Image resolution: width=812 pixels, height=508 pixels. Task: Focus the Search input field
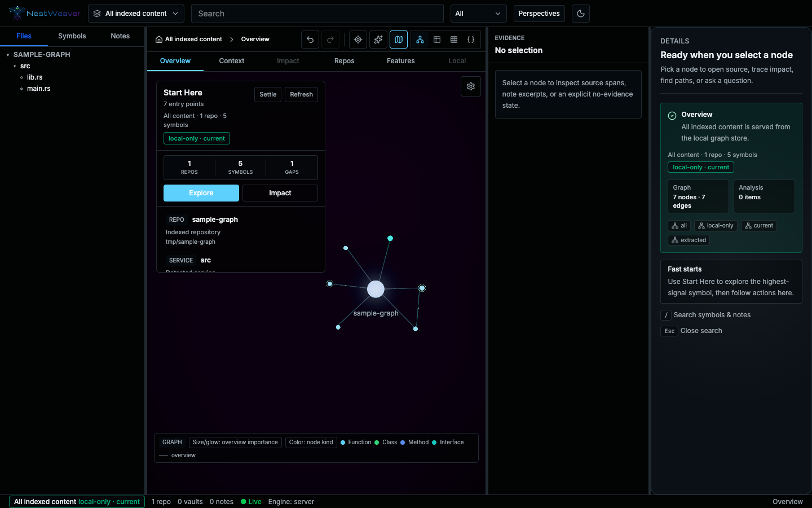[x=317, y=14]
